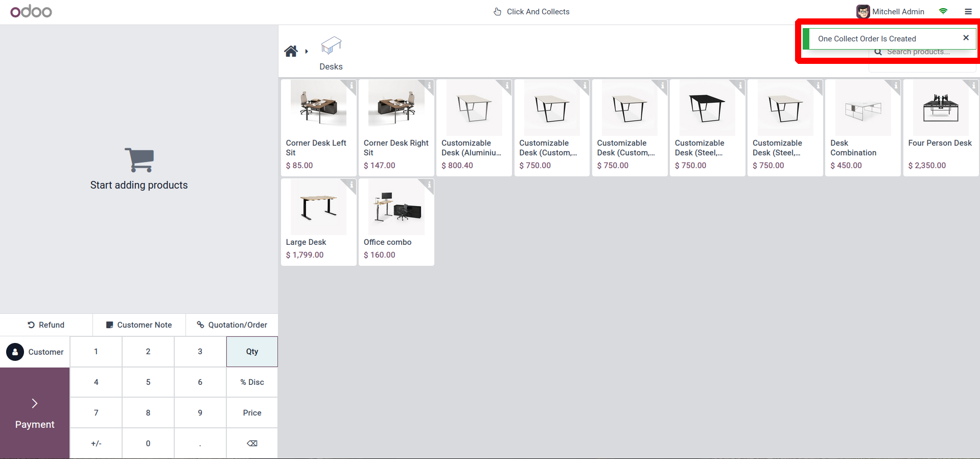980x459 pixels.
Task: Tap the decimal point key
Action: click(200, 444)
